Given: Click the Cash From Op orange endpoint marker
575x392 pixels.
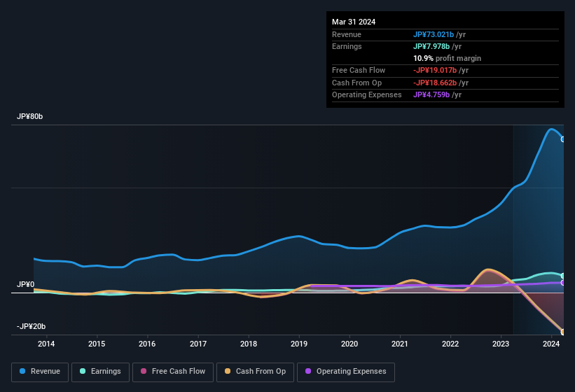Looking at the screenshot, I should pos(563,332).
